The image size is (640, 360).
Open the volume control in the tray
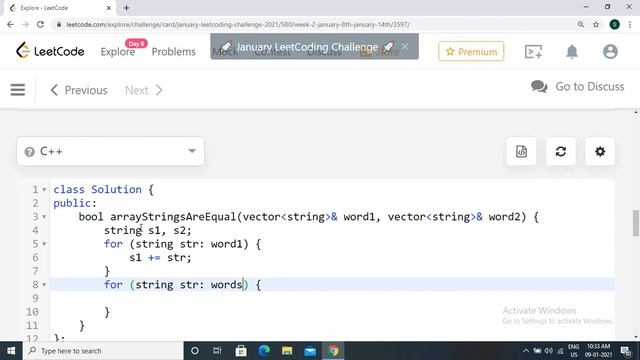pos(549,351)
